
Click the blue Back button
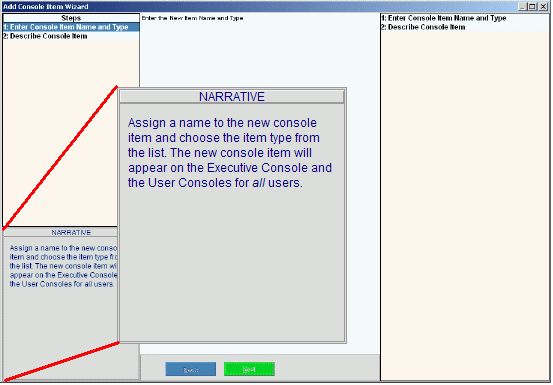[x=191, y=369]
